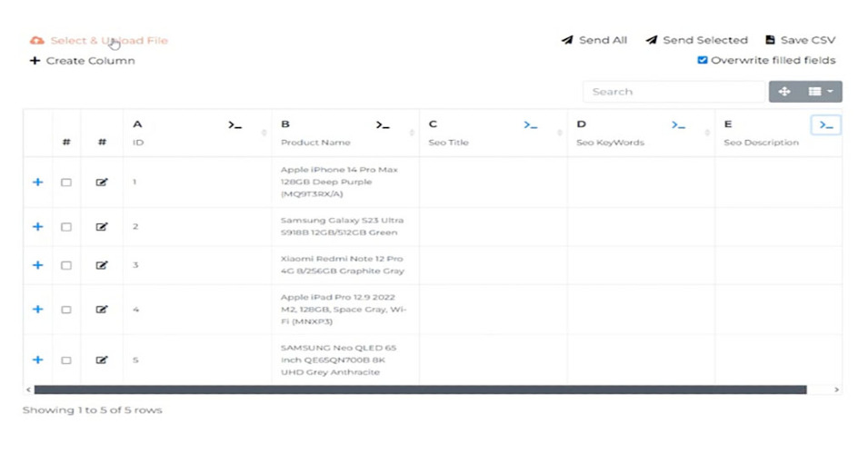The image size is (868, 454).
Task: Click the move arrows toolbar button
Action: click(x=783, y=92)
